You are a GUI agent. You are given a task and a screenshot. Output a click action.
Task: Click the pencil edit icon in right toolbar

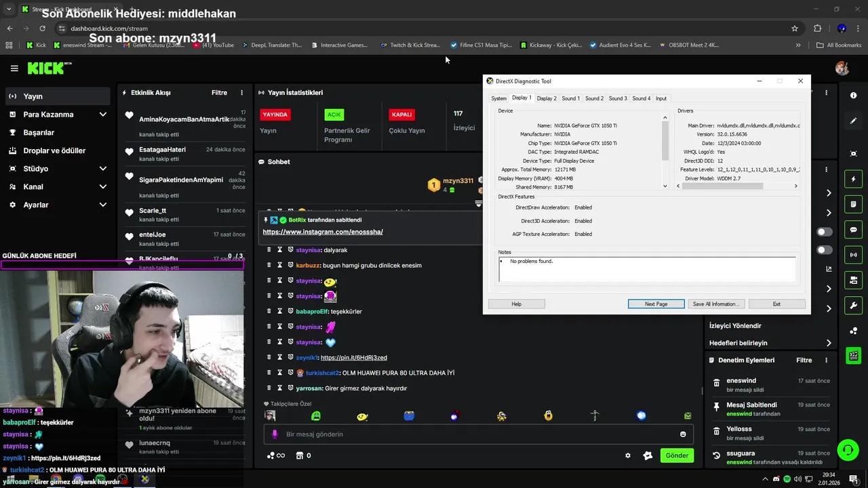pyautogui.click(x=853, y=121)
